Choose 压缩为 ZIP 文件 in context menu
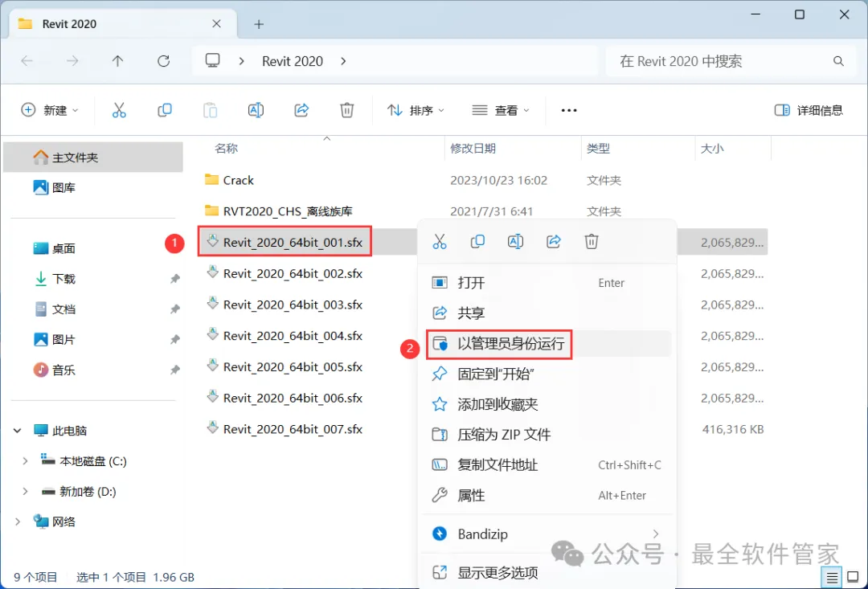The image size is (868, 589). point(548,435)
